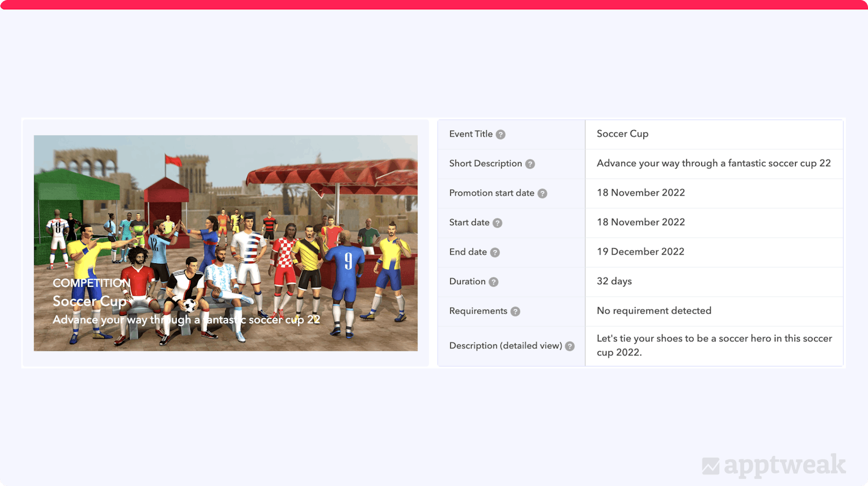Click the Requirements row label
Viewport: 868px width, 486px height.
[477, 311]
